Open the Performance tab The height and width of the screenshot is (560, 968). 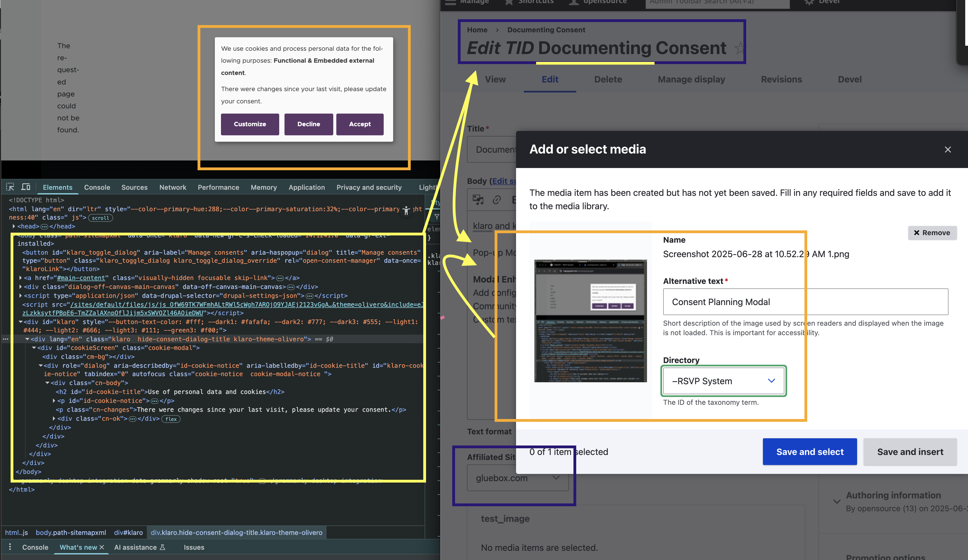(x=218, y=188)
